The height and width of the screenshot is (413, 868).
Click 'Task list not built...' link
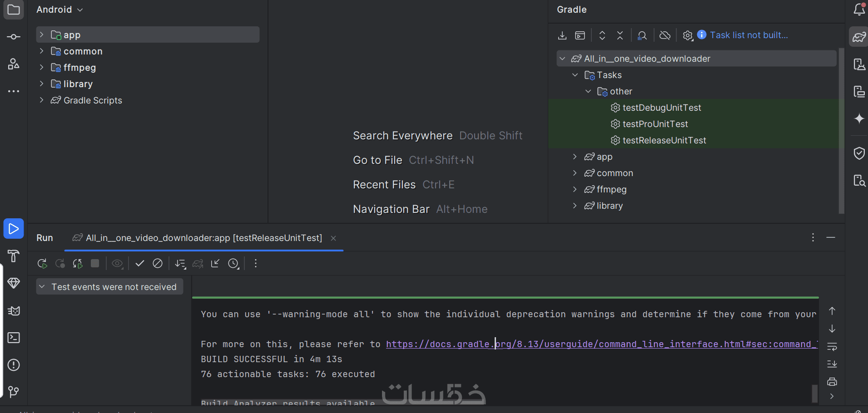click(749, 35)
